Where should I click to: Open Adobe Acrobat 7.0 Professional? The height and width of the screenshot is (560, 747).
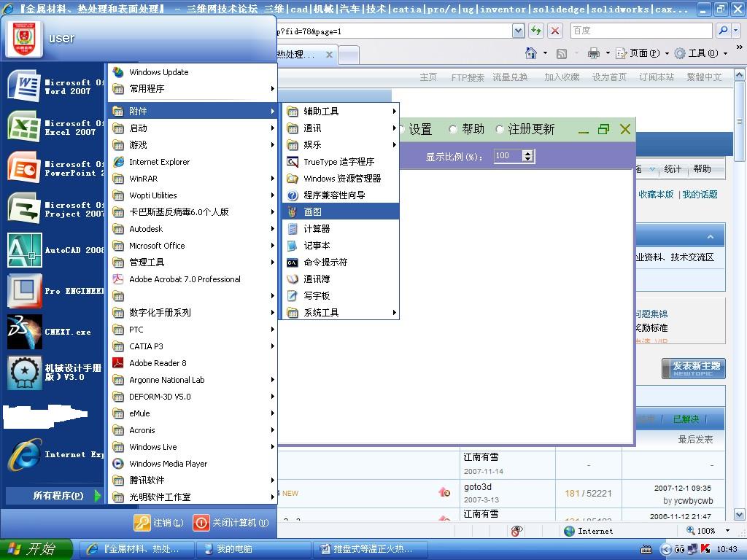pos(193,279)
